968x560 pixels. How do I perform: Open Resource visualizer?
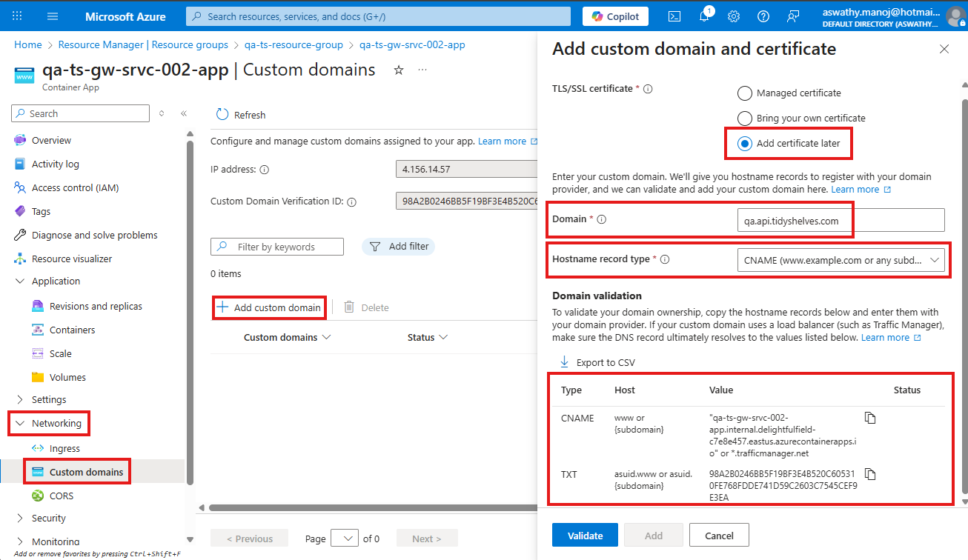[x=72, y=259]
